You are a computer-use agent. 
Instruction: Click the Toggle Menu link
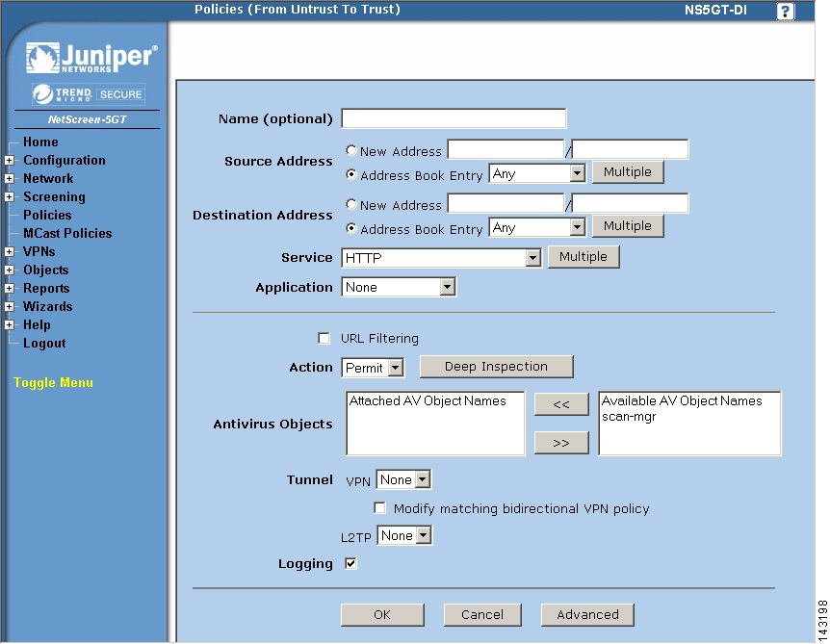53,382
